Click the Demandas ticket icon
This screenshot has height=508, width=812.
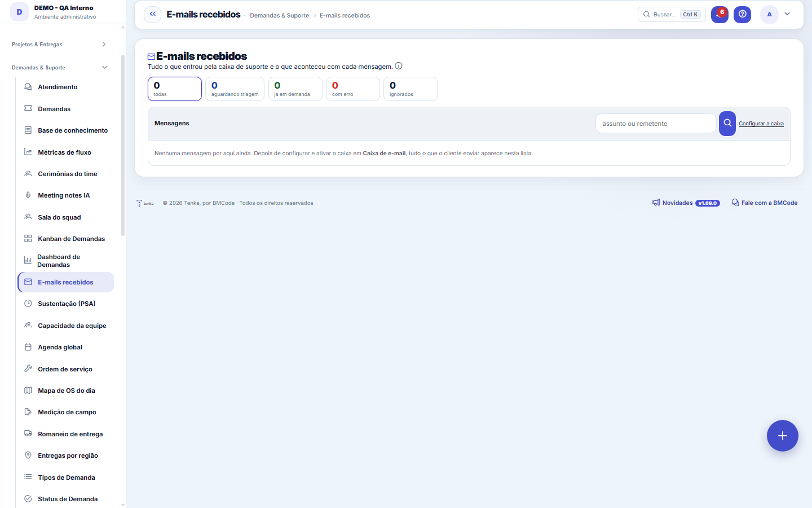[28, 108]
